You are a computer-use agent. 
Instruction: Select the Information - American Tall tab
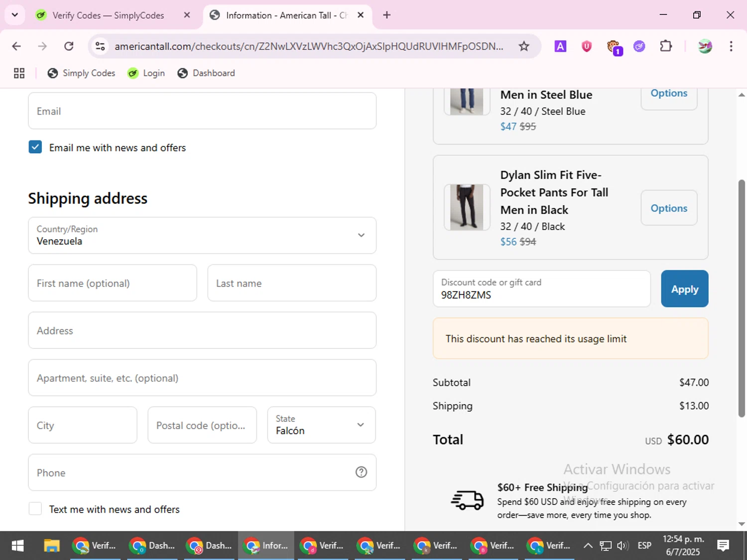[x=287, y=15]
